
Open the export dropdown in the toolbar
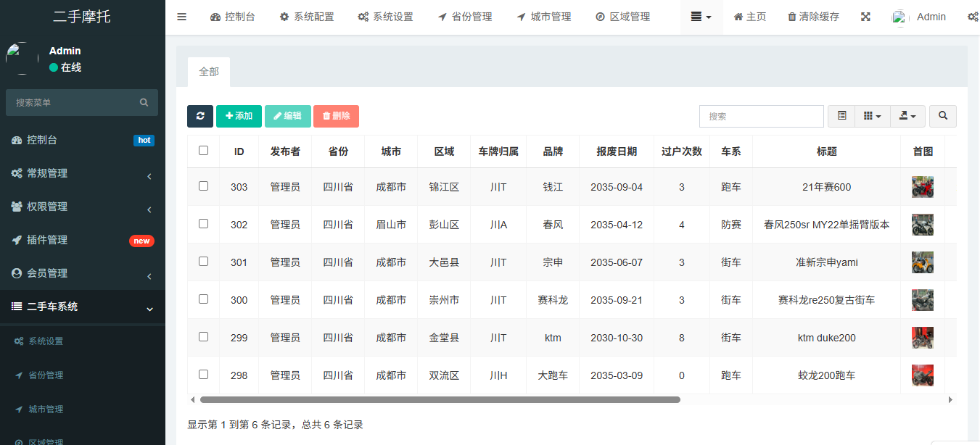(x=907, y=116)
